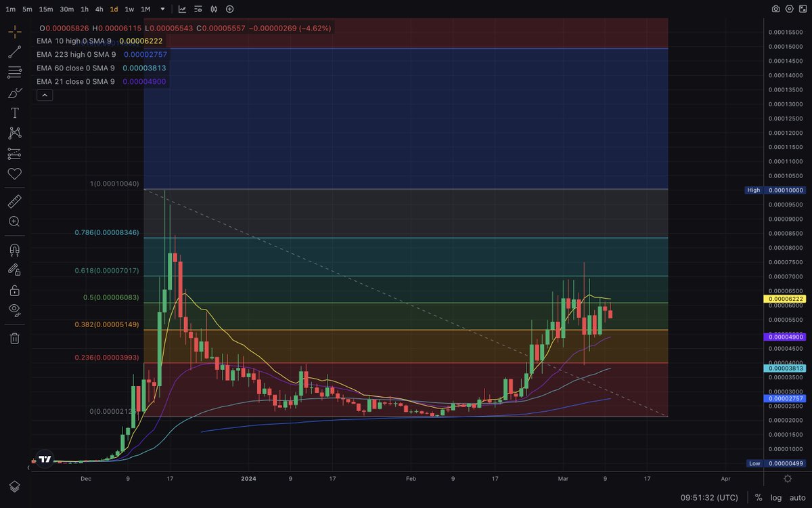Change the candlestick chart style
The height and width of the screenshot is (508, 812).
(x=215, y=9)
